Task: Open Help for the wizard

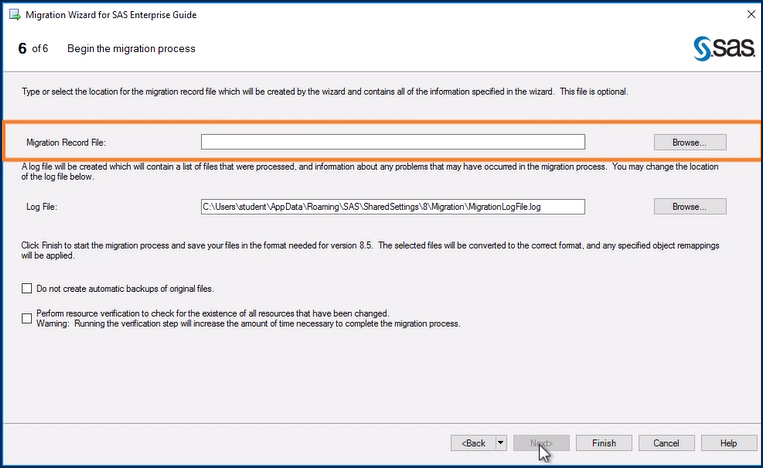Action: pyautogui.click(x=728, y=443)
